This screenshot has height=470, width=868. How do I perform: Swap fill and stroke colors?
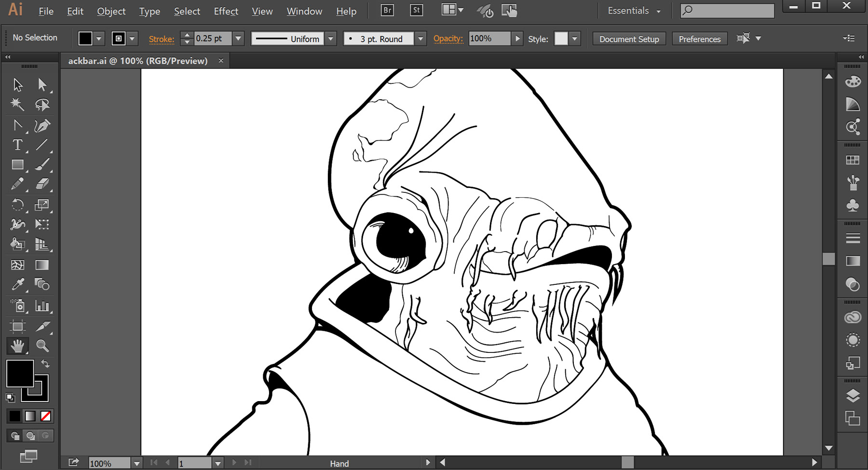pyautogui.click(x=45, y=363)
